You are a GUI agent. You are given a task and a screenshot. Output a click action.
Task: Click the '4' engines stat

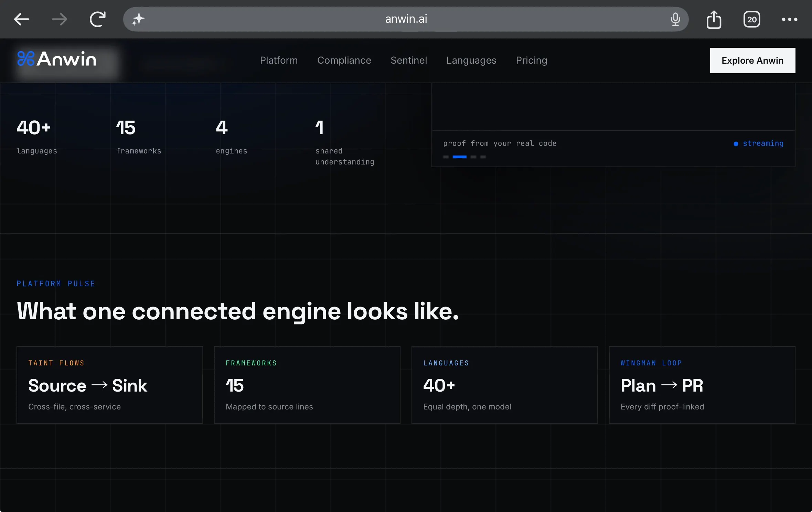point(222,128)
